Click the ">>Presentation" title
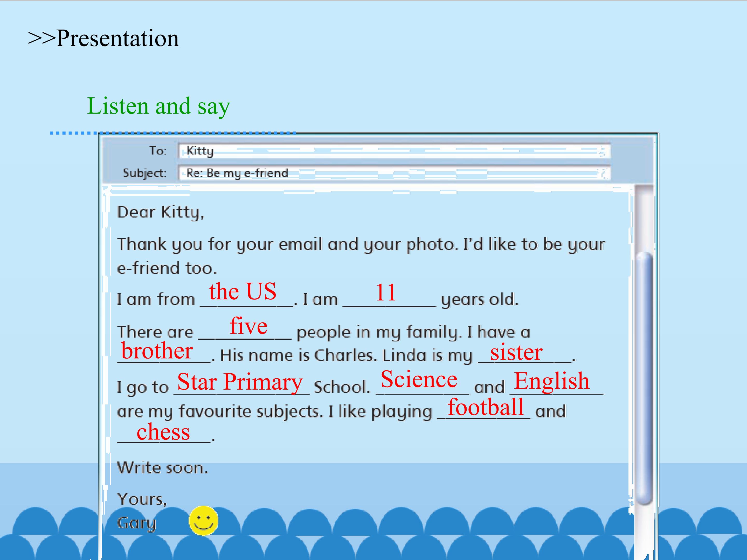747x560 pixels. 103,38
